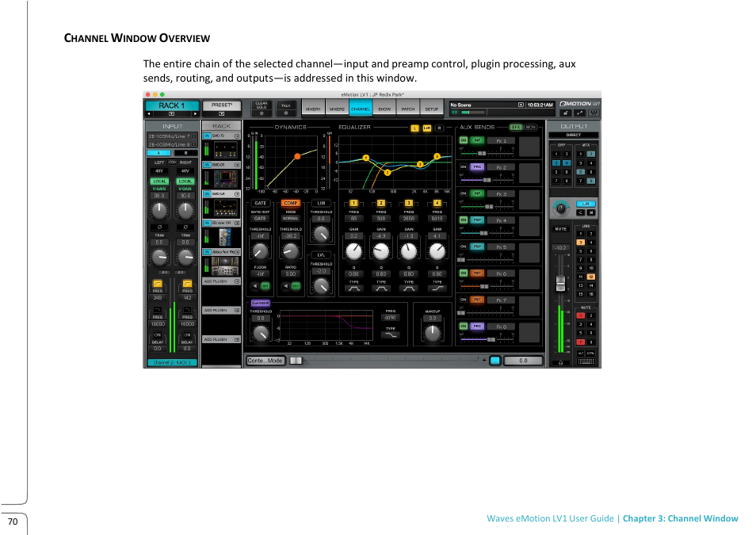The height and width of the screenshot is (535, 756).
Task: Toggle the link icon between LEFT and RIGHT
Action: pos(172,162)
